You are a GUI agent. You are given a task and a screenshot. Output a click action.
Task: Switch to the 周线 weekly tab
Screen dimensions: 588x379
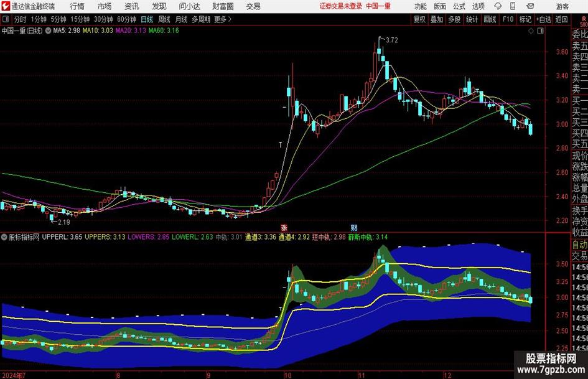click(x=164, y=19)
